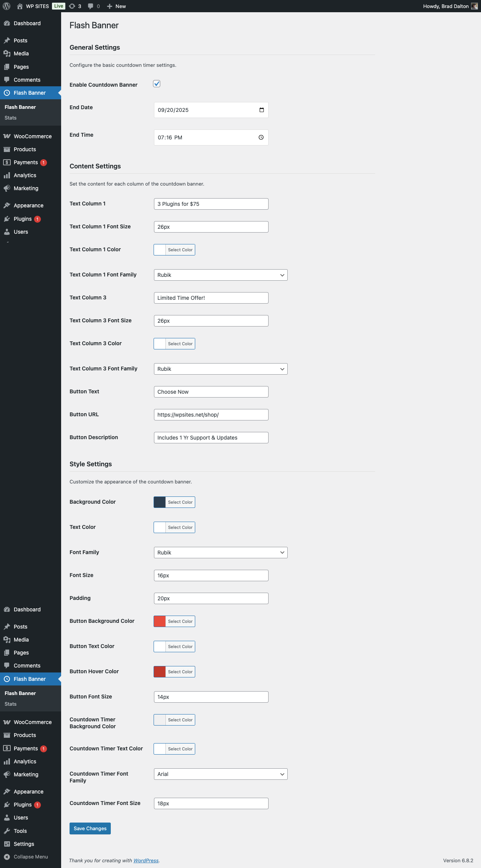Click the End Time clock icon
481x868 pixels.
pyautogui.click(x=261, y=137)
